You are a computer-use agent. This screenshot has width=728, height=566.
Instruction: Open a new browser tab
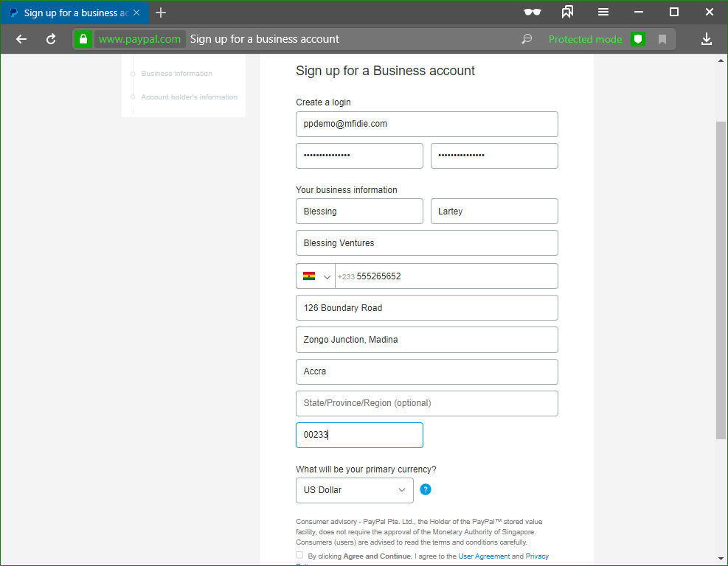pyautogui.click(x=161, y=13)
